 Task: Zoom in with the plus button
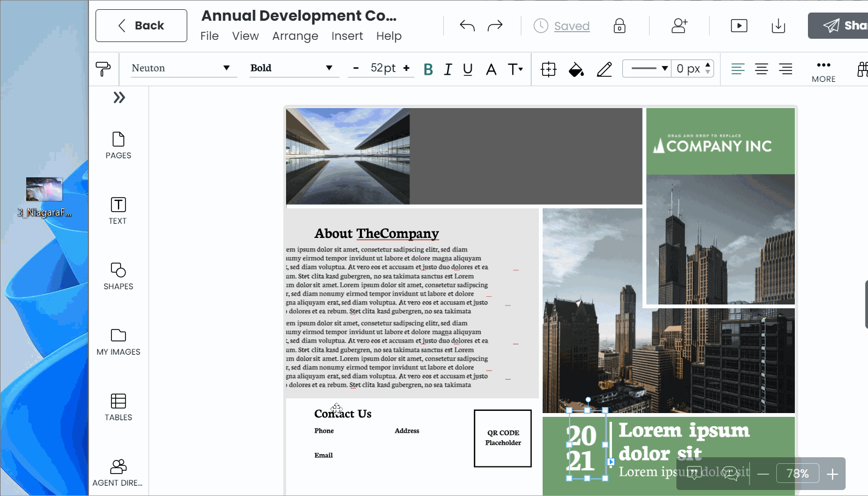click(x=832, y=474)
